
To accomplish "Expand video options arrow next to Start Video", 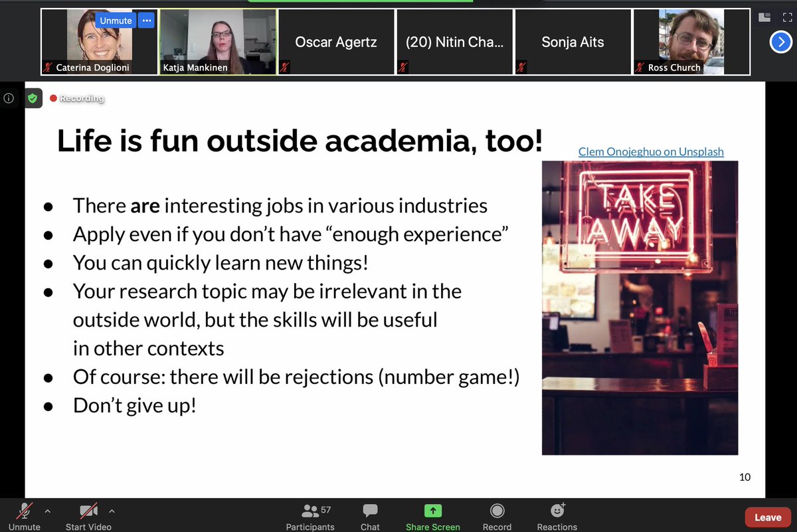I will 112,511.
